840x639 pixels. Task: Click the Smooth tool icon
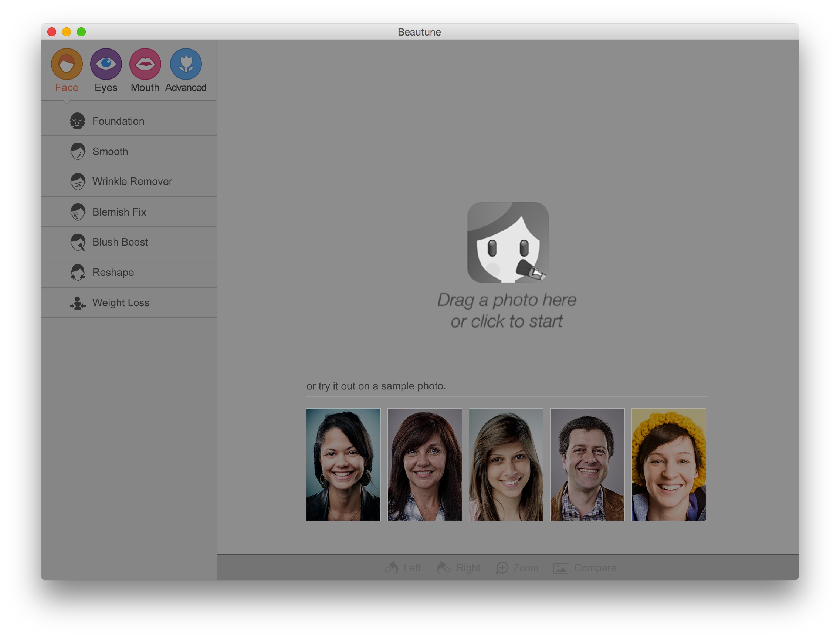(78, 151)
